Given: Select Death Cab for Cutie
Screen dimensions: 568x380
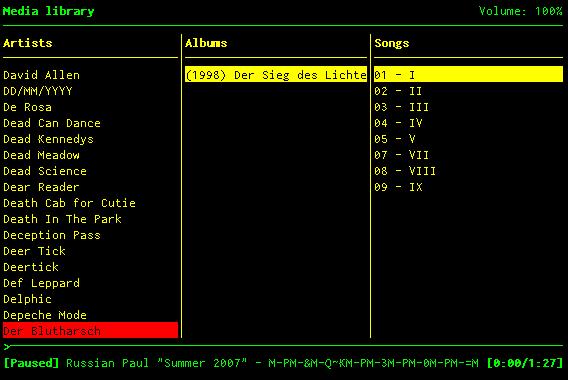Looking at the screenshot, I should click(69, 203).
